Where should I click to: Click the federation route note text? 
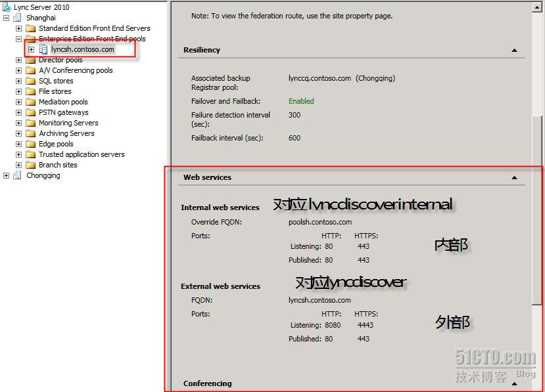[292, 16]
